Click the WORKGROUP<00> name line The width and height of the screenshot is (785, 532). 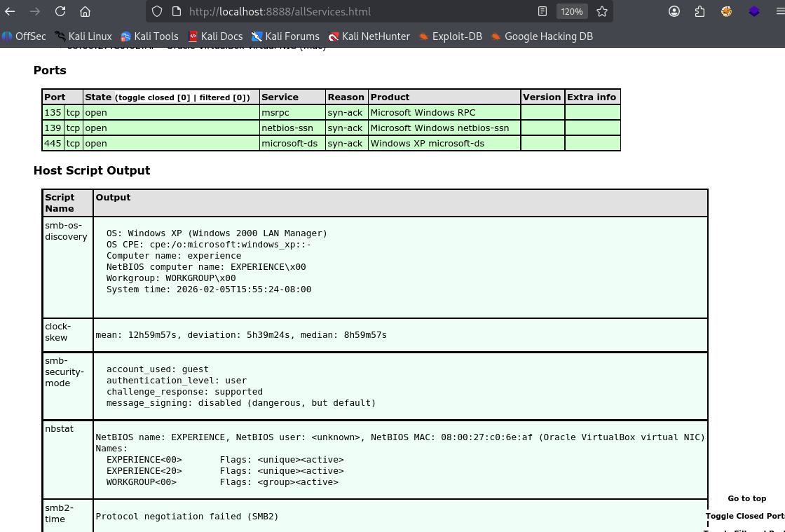pyautogui.click(x=222, y=482)
